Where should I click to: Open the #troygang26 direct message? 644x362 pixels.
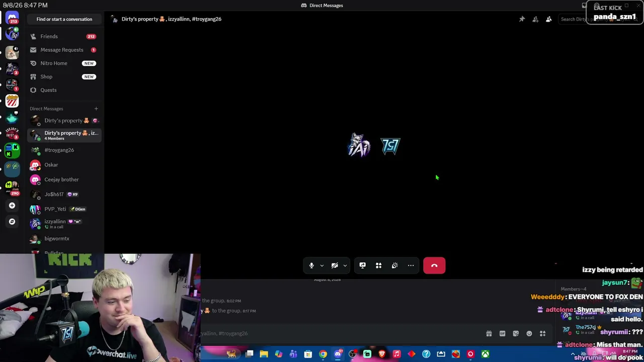[x=64, y=150]
